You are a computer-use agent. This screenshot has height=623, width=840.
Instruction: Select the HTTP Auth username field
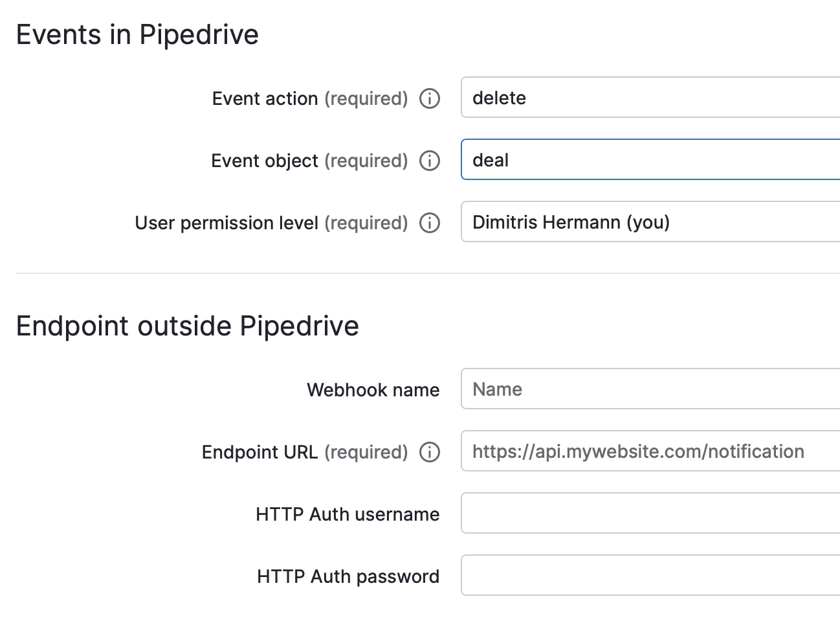point(650,513)
